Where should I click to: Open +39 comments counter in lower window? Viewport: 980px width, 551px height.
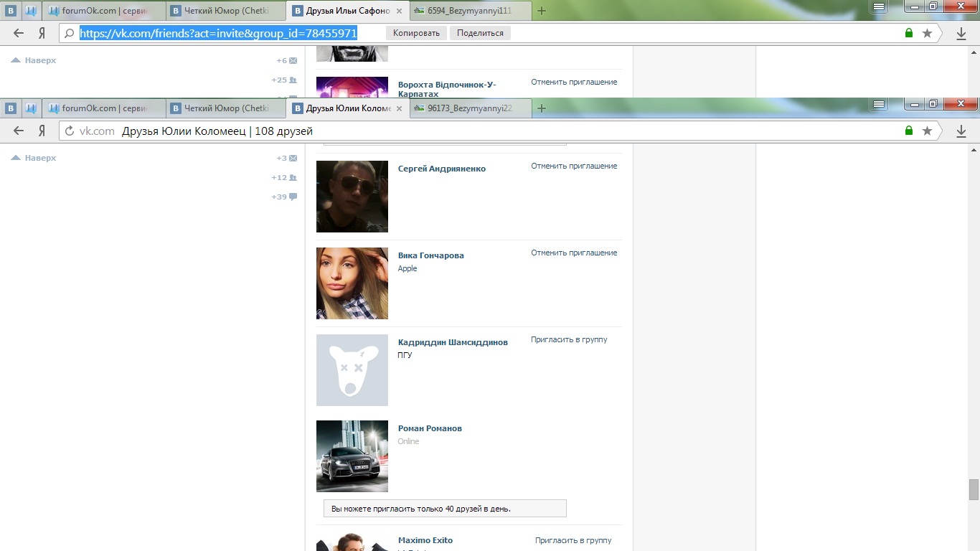tap(284, 197)
